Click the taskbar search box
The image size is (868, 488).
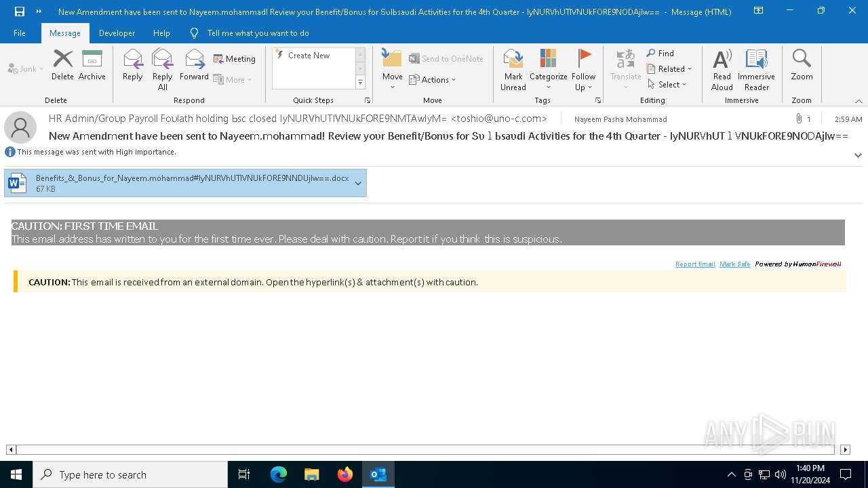(x=130, y=474)
